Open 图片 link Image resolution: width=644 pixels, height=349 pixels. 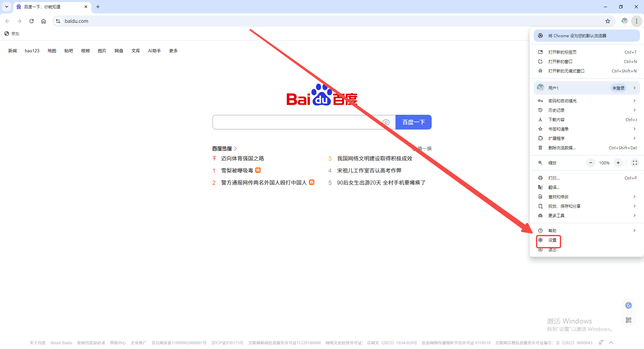click(102, 51)
